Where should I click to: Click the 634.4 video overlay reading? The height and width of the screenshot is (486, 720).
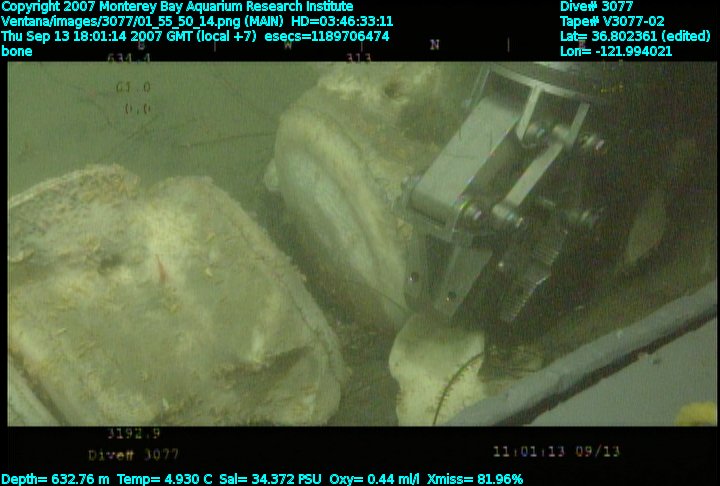129,58
